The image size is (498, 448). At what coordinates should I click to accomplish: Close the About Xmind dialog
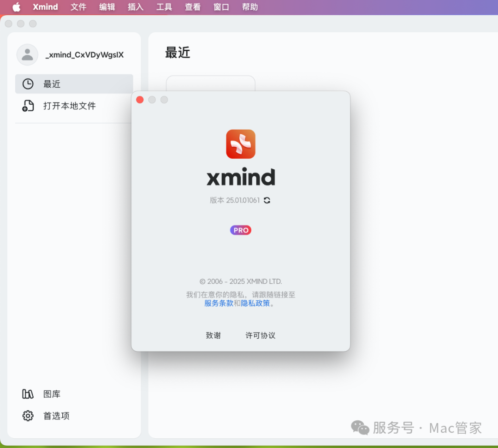pyautogui.click(x=140, y=100)
